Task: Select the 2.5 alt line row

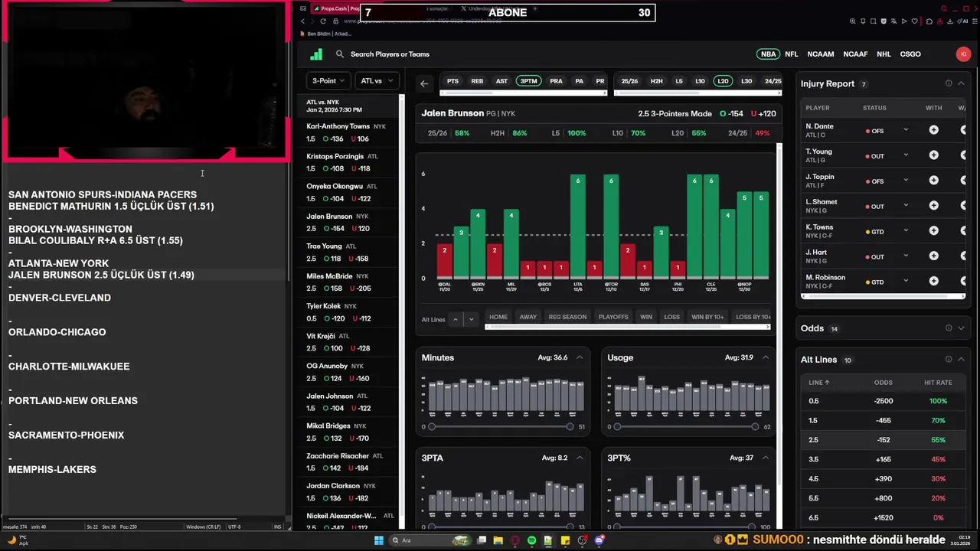Action: tap(884, 440)
